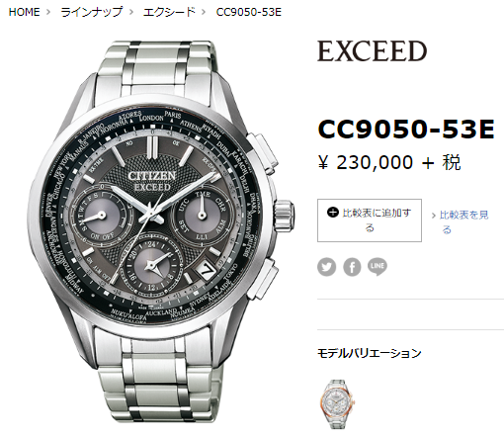Click the chevron after エクシード breadcrumb

tap(204, 12)
